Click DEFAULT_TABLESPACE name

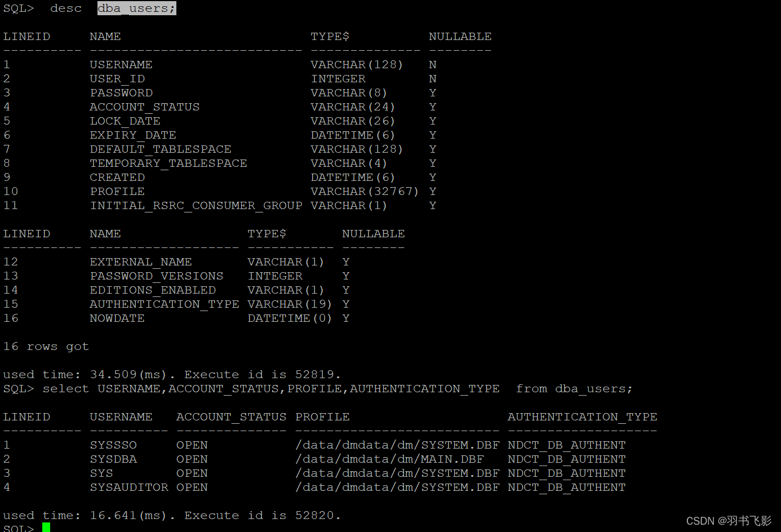click(161, 149)
